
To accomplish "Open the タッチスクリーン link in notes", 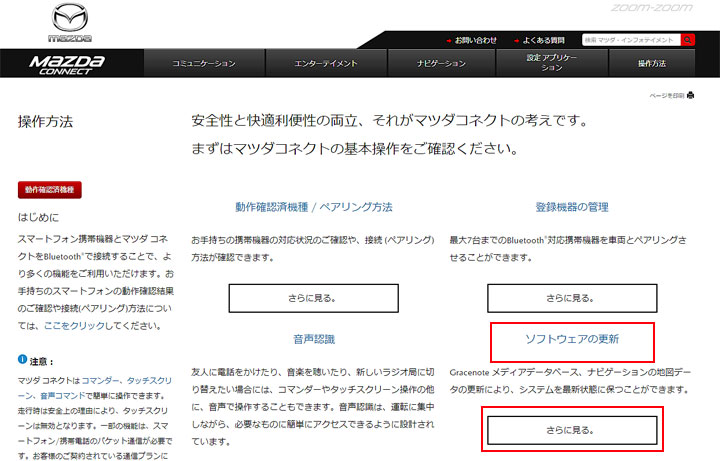I will [149, 381].
